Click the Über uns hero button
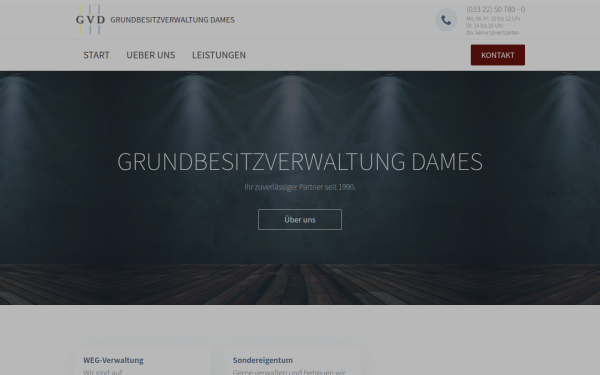This screenshot has height=375, width=600. coord(300,220)
